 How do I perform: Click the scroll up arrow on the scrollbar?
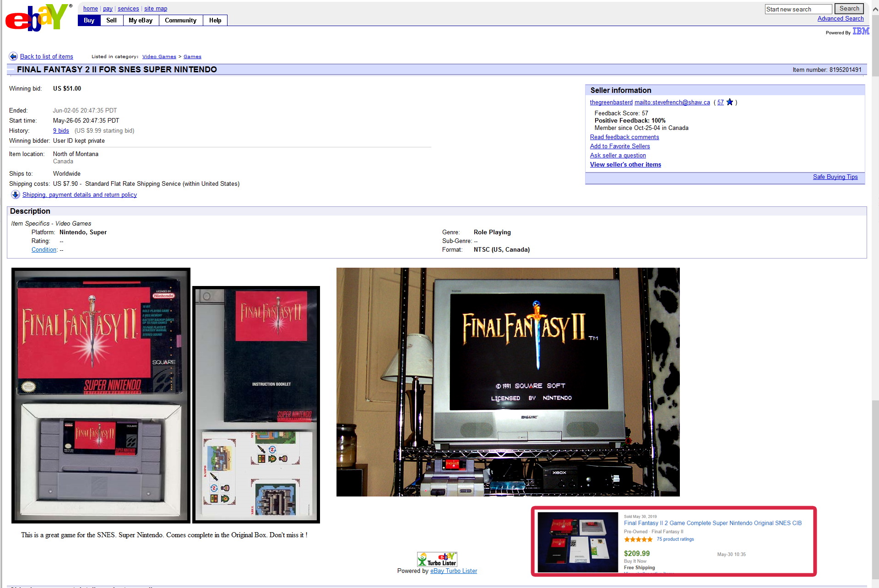point(875,9)
